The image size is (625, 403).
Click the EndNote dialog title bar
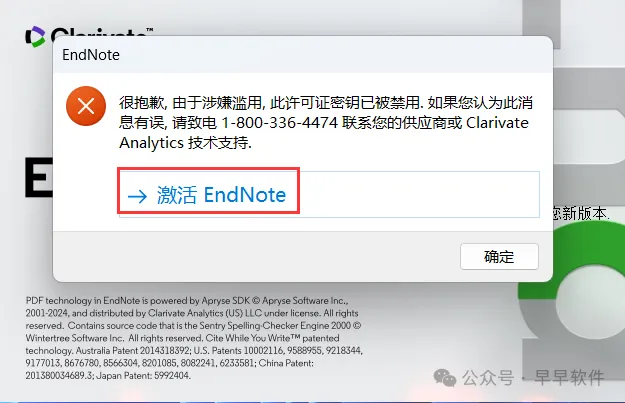(x=303, y=55)
